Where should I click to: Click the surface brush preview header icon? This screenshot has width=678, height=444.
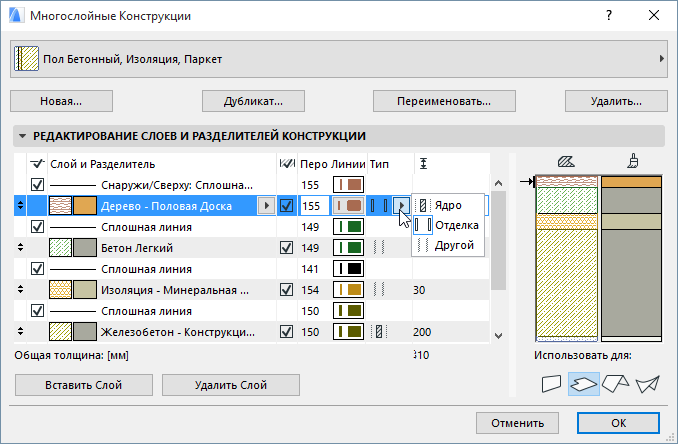point(633,161)
